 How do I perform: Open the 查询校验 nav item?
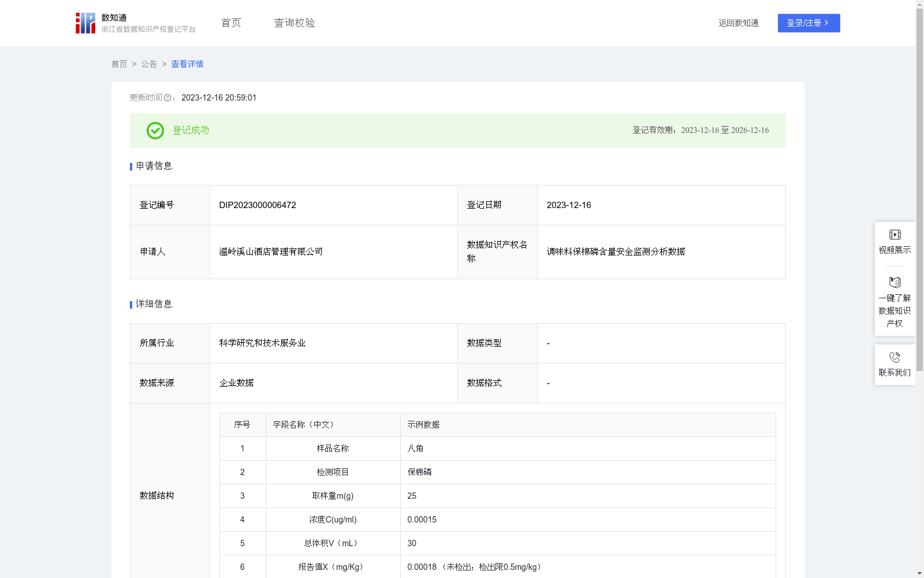click(295, 23)
